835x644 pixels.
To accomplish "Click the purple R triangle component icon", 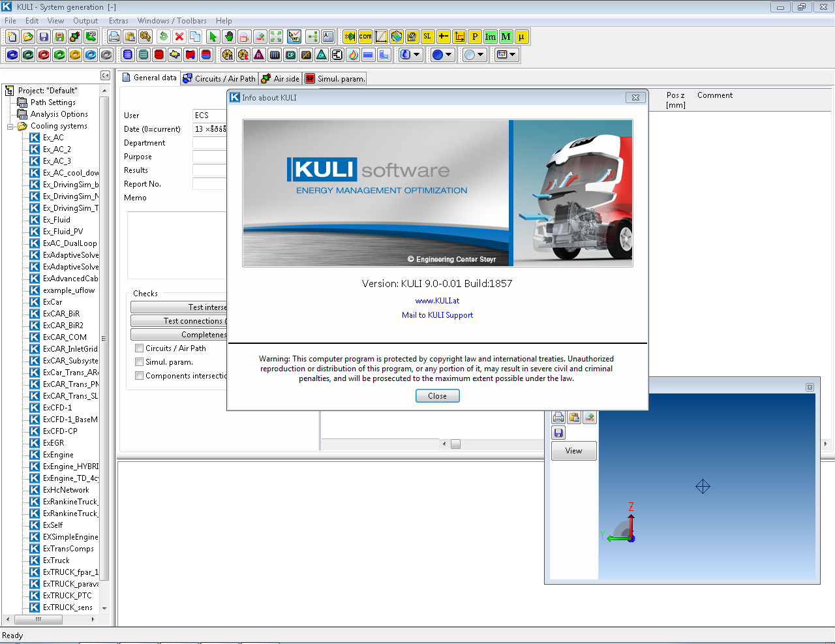I will pos(259,55).
